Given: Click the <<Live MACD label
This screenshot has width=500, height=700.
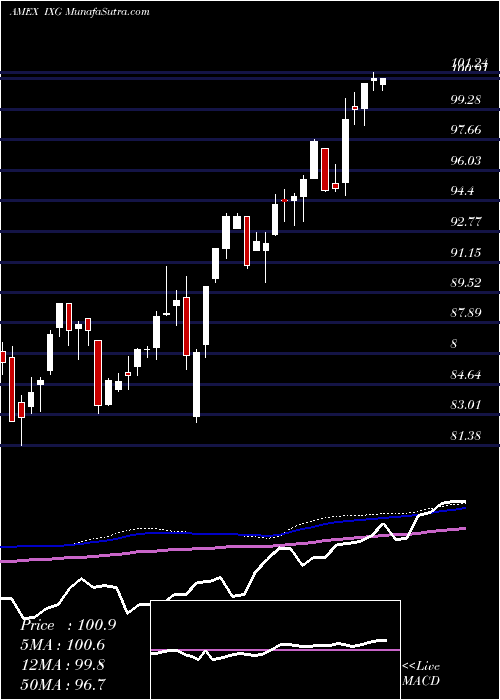Looking at the screenshot, I should 421,673.
